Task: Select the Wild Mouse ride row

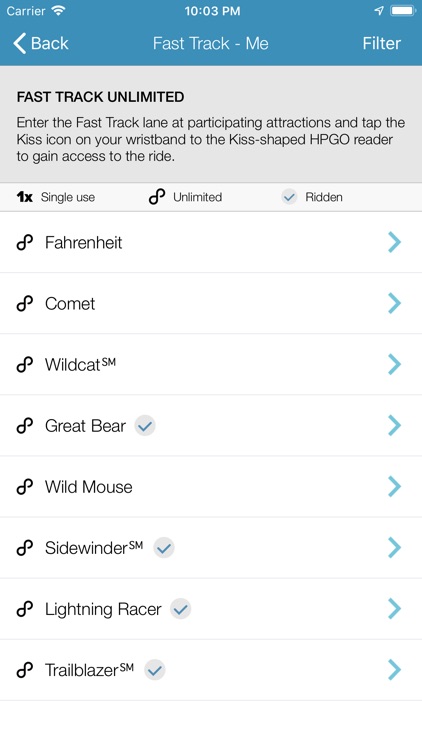Action: coord(211,487)
